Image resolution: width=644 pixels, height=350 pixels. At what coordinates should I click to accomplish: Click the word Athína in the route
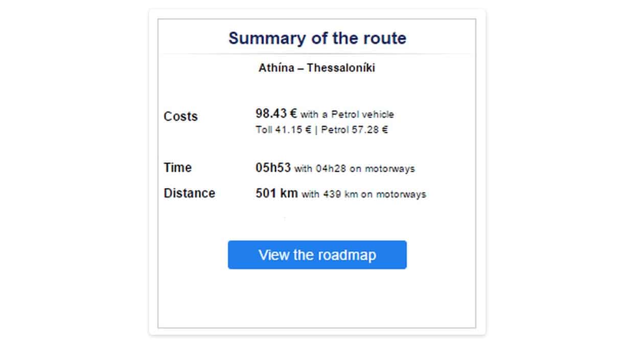click(277, 68)
